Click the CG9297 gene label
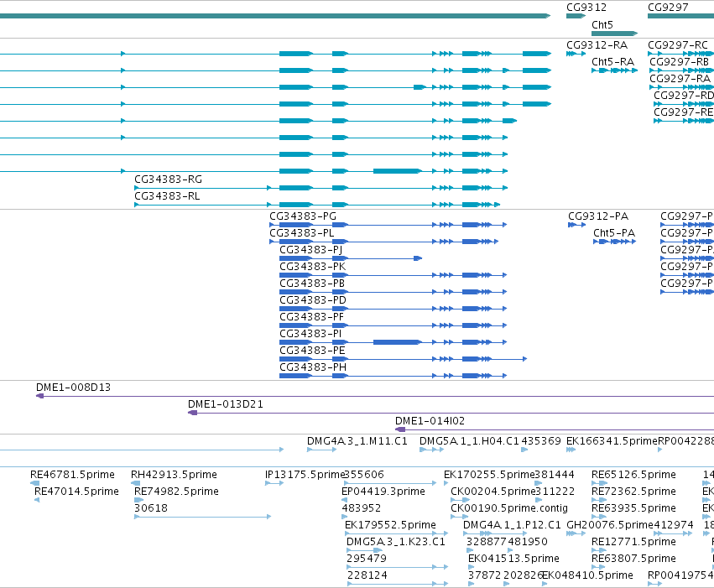This screenshot has height=588, width=714. tap(668, 8)
